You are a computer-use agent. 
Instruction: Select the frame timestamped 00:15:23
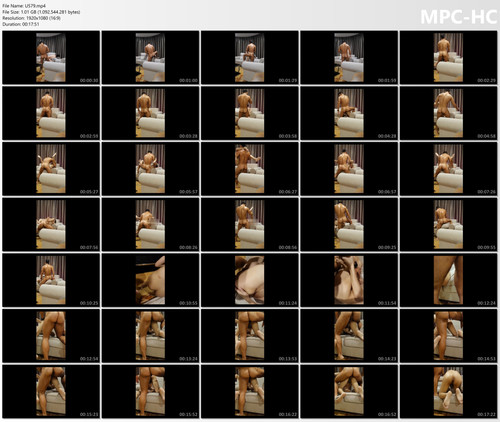(51, 391)
